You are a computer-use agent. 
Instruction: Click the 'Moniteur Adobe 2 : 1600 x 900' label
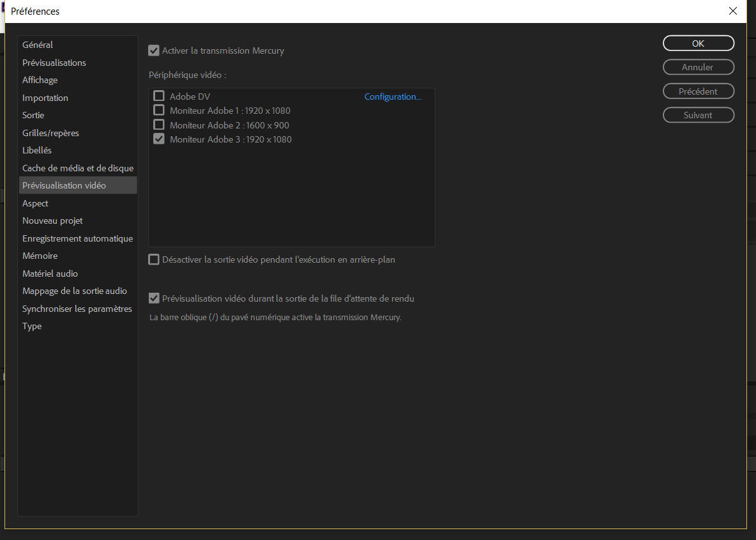point(229,125)
